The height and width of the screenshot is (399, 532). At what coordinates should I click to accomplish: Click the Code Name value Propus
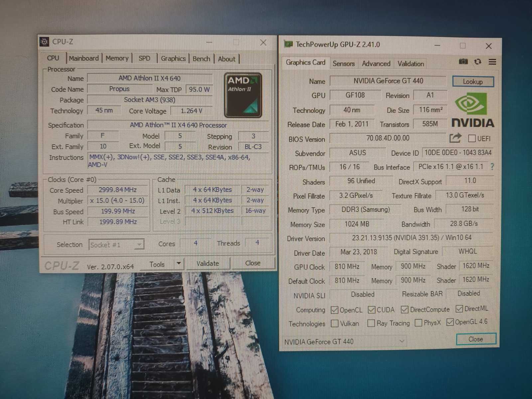119,89
